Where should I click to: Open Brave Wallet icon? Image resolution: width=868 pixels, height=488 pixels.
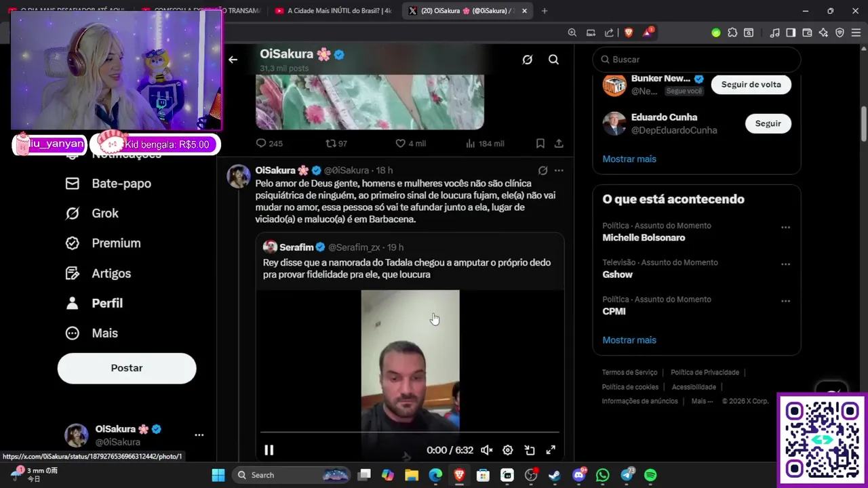pyautogui.click(x=807, y=33)
